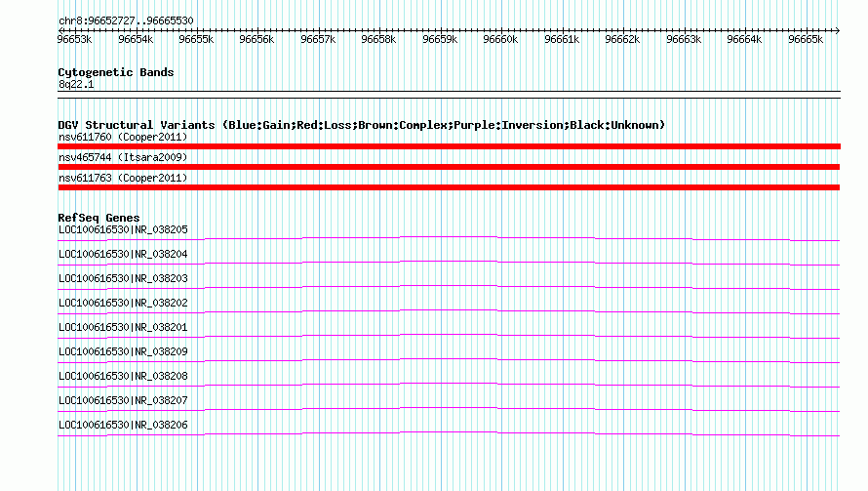Open the nsv611760 (Cooper2011) variant label
The image size is (868, 491).
(x=123, y=137)
